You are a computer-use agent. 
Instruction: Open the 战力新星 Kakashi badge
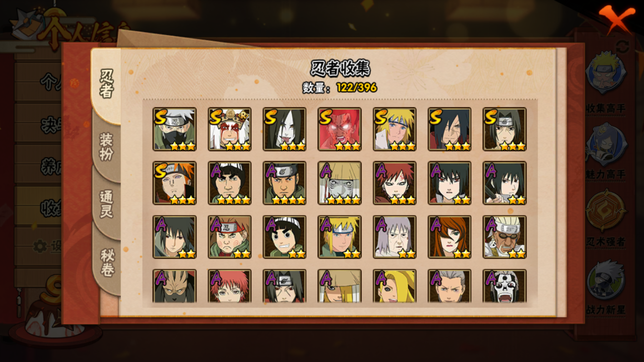point(606,280)
